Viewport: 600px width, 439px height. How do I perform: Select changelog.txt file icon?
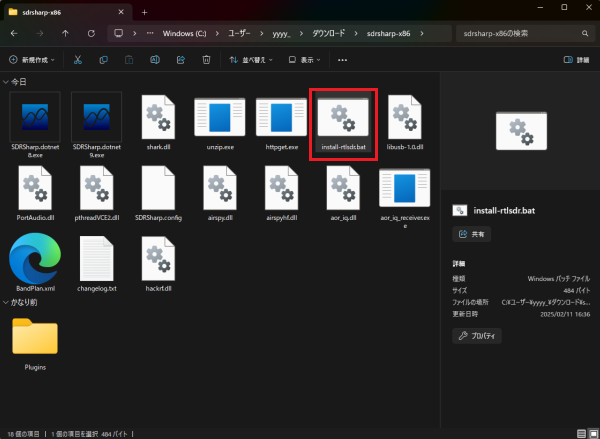[96, 259]
